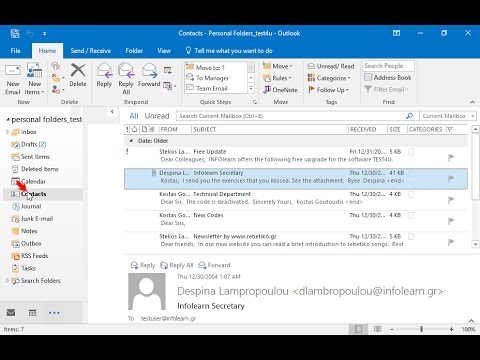The height and width of the screenshot is (360, 480).
Task: Minimize the folder pane
Action: coord(112,112)
